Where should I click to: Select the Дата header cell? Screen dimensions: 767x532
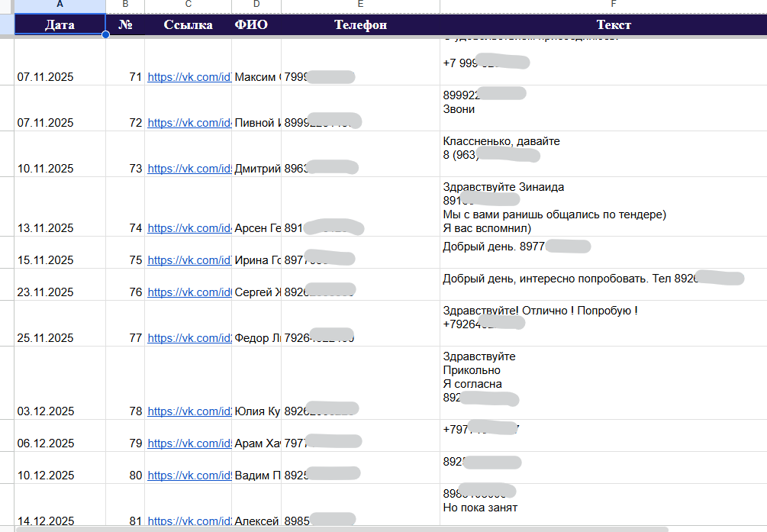click(x=60, y=24)
